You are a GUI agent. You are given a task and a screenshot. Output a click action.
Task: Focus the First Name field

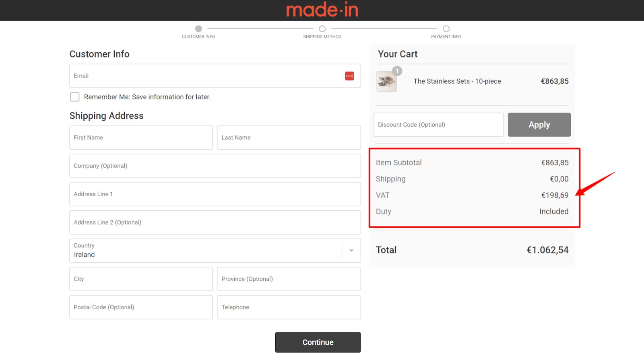point(141,138)
